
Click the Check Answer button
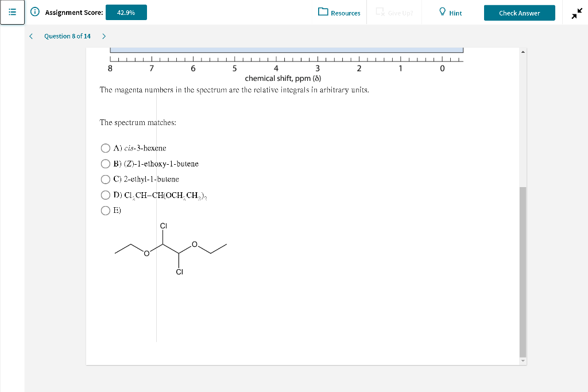(519, 13)
